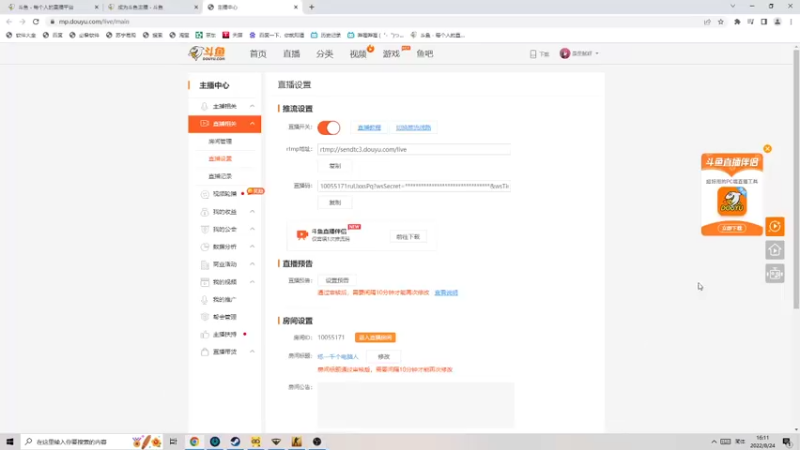Open 直播 in the Douyu top navigation
Viewport: 800px width, 450px height.
click(291, 54)
